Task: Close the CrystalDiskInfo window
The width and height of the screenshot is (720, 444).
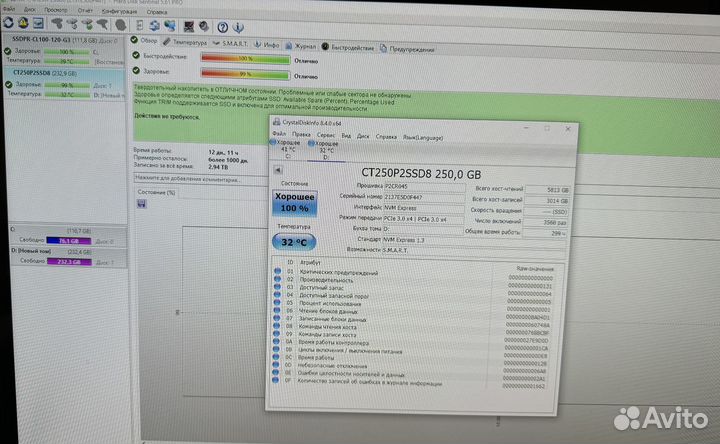Action: [568, 129]
